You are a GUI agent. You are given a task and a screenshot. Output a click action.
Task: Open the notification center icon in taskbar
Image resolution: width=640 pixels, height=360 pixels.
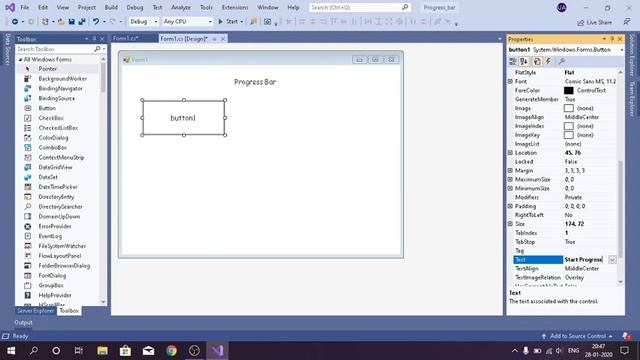tap(624, 351)
